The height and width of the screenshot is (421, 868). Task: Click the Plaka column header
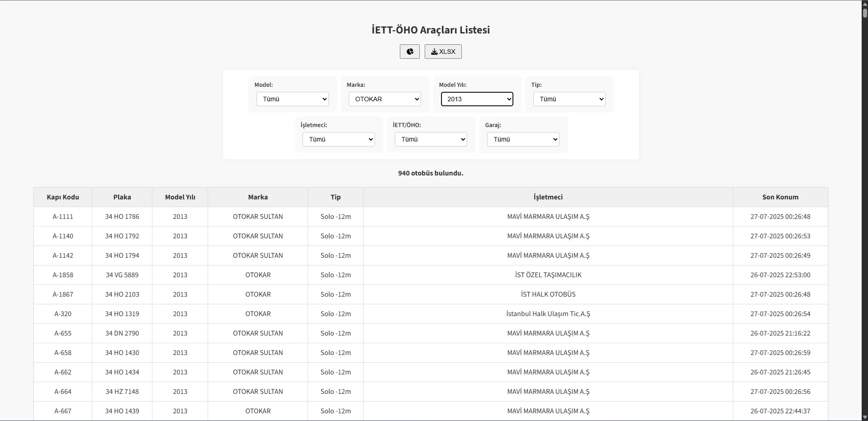(122, 197)
